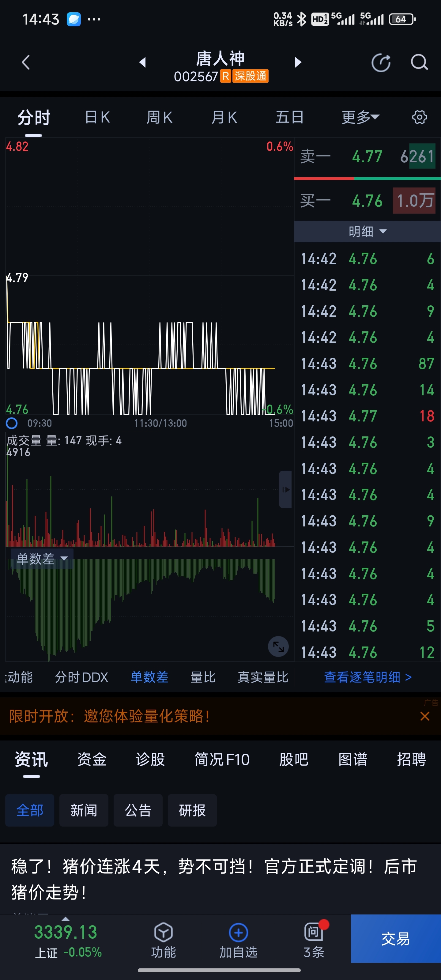Screen dimensions: 441x980
Task: Open the 明细 dropdown
Action: click(x=367, y=231)
